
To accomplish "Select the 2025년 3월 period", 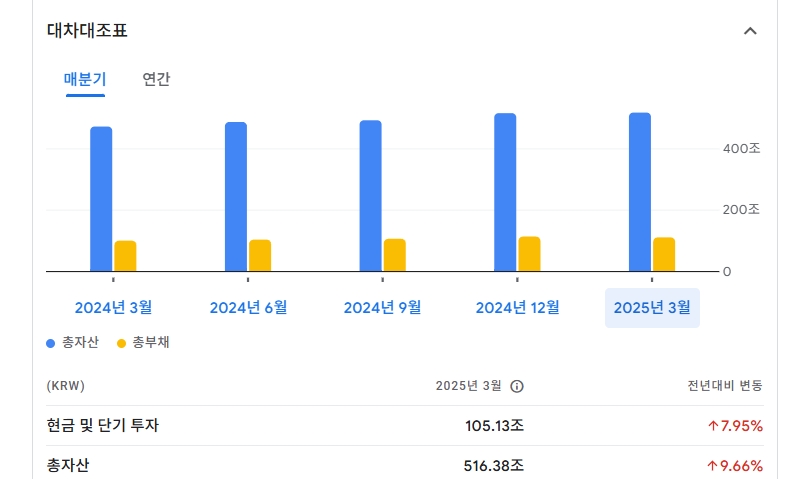I will tap(652, 308).
